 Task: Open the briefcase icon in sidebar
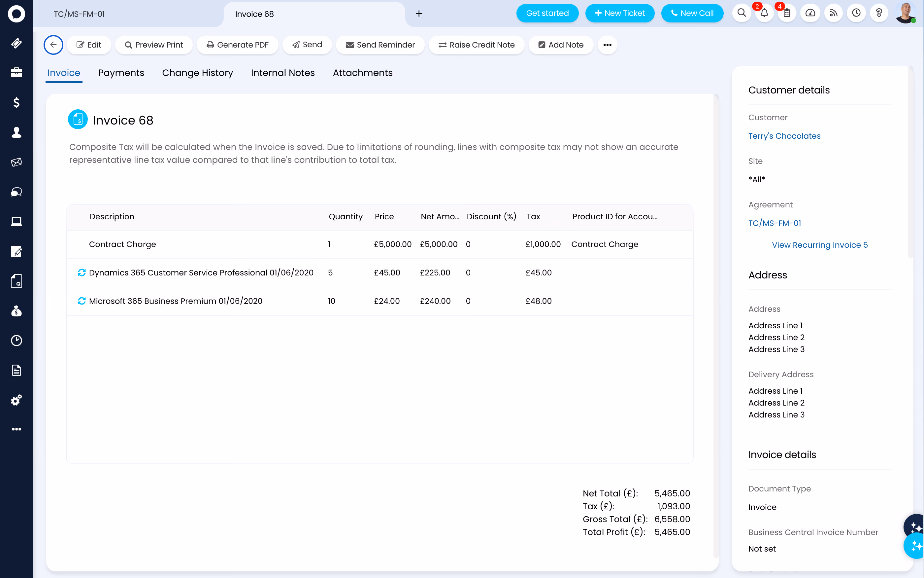16,73
